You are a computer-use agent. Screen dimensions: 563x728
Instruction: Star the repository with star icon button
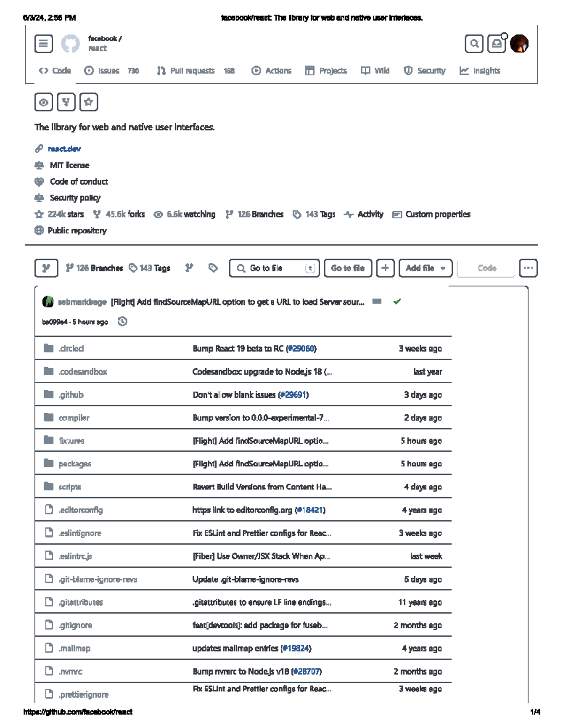(x=89, y=102)
